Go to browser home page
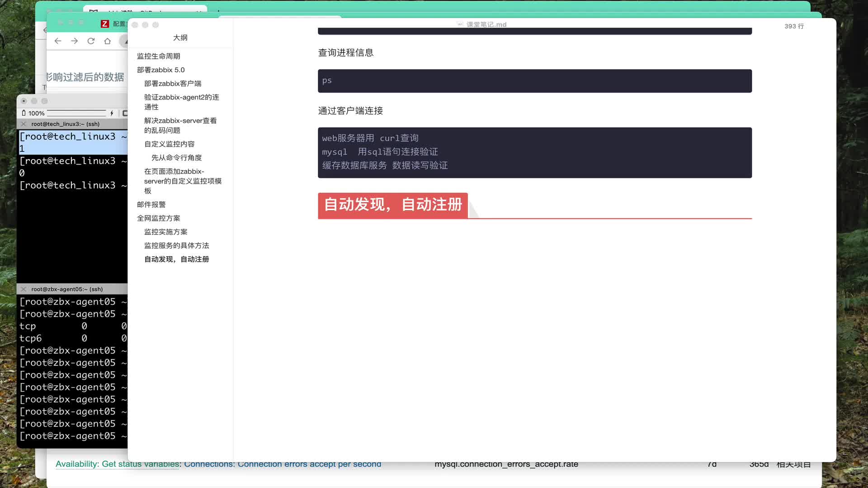Screen dimensions: 868x488 [107, 41]
